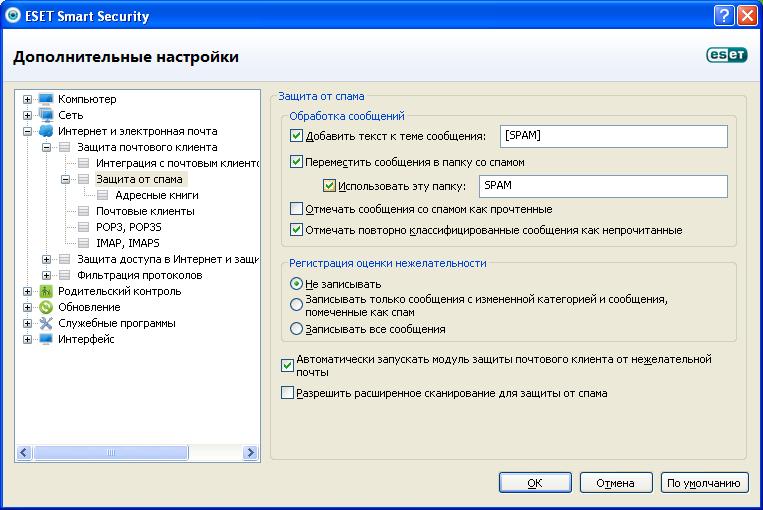Expand the Компьютер tree node

pyautogui.click(x=27, y=99)
